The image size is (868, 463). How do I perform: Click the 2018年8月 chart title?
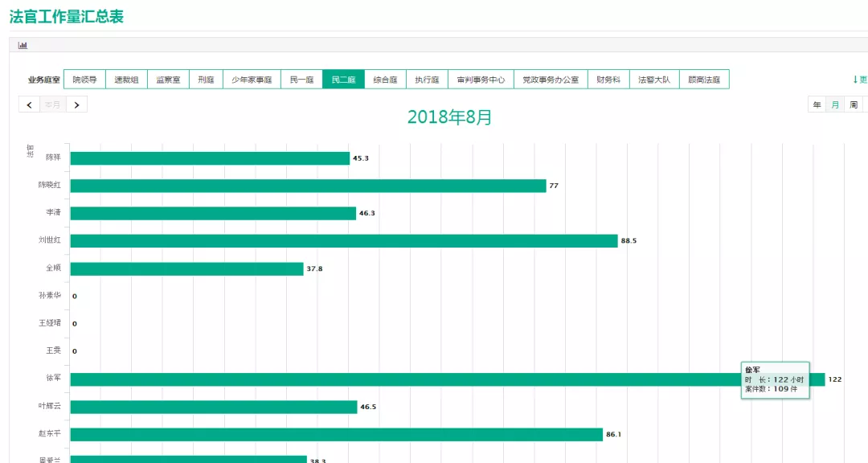449,117
